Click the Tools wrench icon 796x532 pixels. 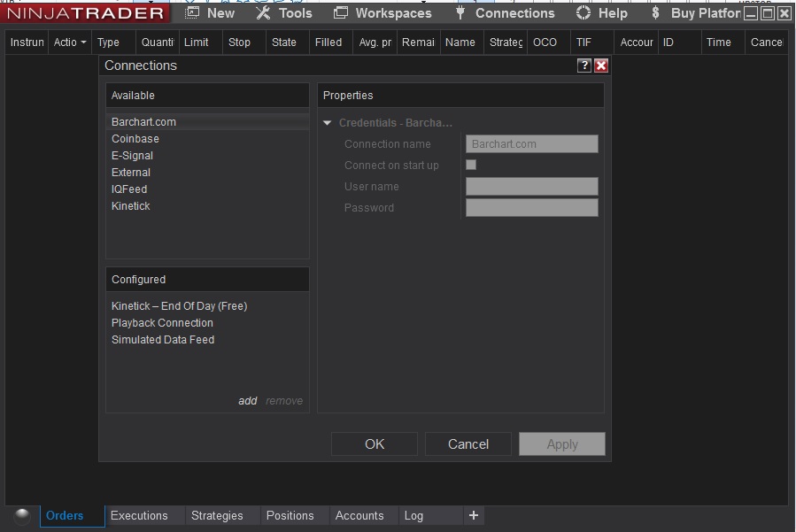[262, 12]
